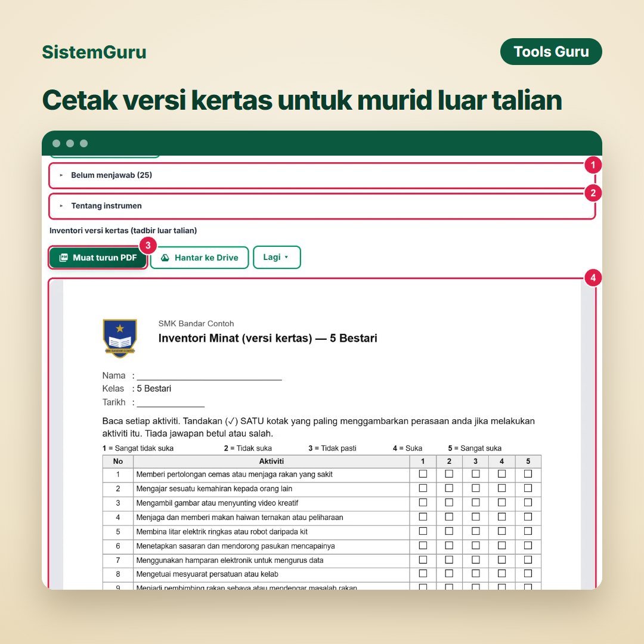Click the blank Nama line
The image size is (644, 644).
pyautogui.click(x=209, y=376)
